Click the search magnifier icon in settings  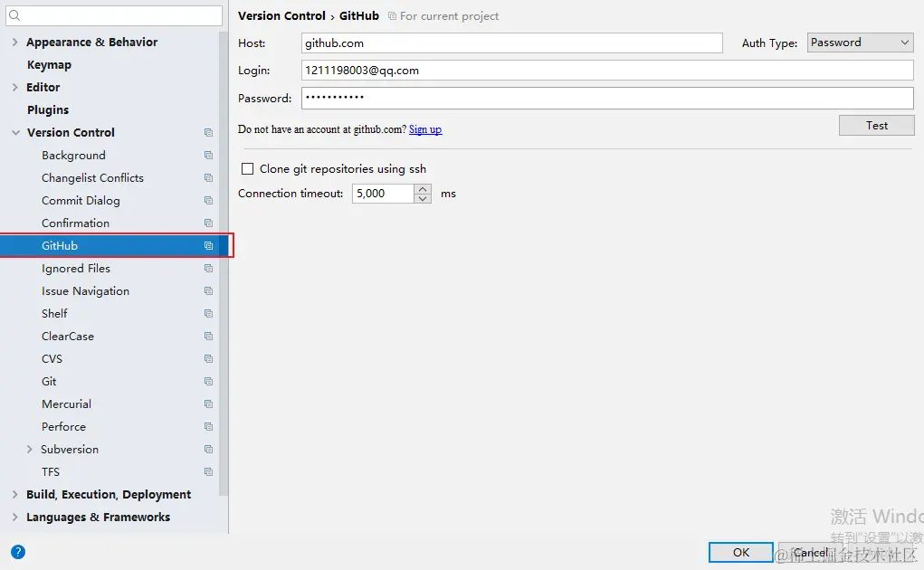pyautogui.click(x=14, y=16)
